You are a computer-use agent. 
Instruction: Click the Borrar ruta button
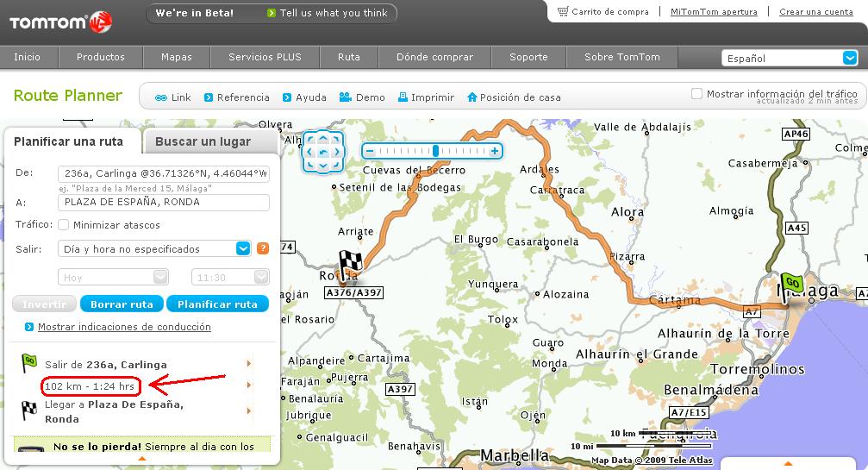click(x=122, y=304)
